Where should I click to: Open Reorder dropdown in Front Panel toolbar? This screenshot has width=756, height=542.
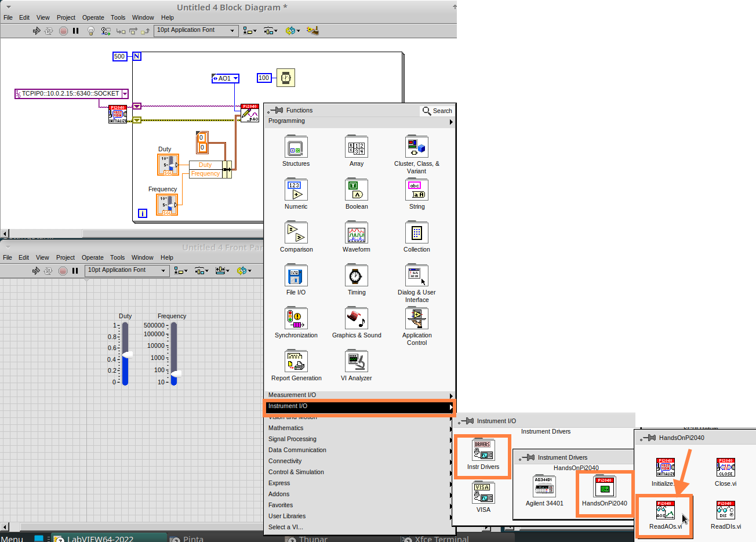click(243, 271)
